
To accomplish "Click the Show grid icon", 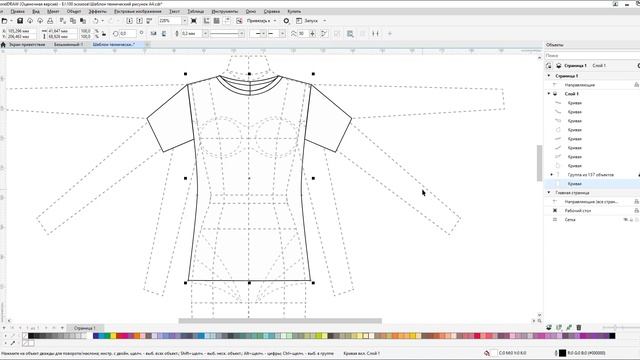I will tap(217, 20).
